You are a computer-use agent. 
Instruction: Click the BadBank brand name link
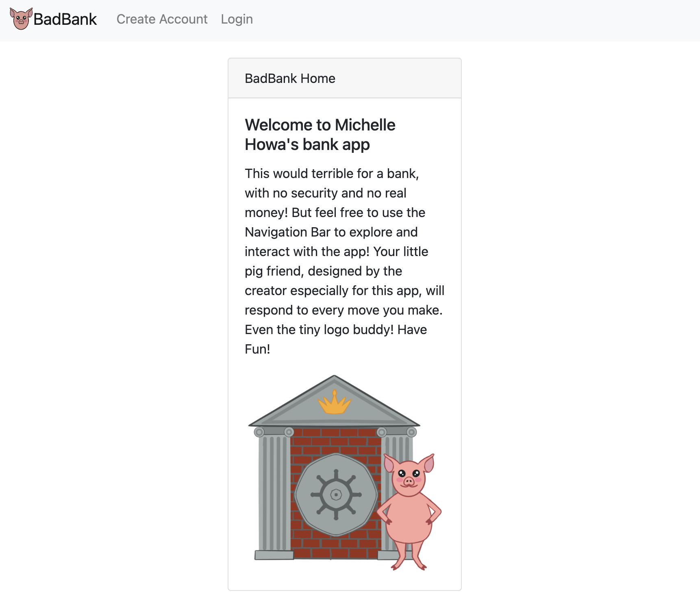(65, 19)
